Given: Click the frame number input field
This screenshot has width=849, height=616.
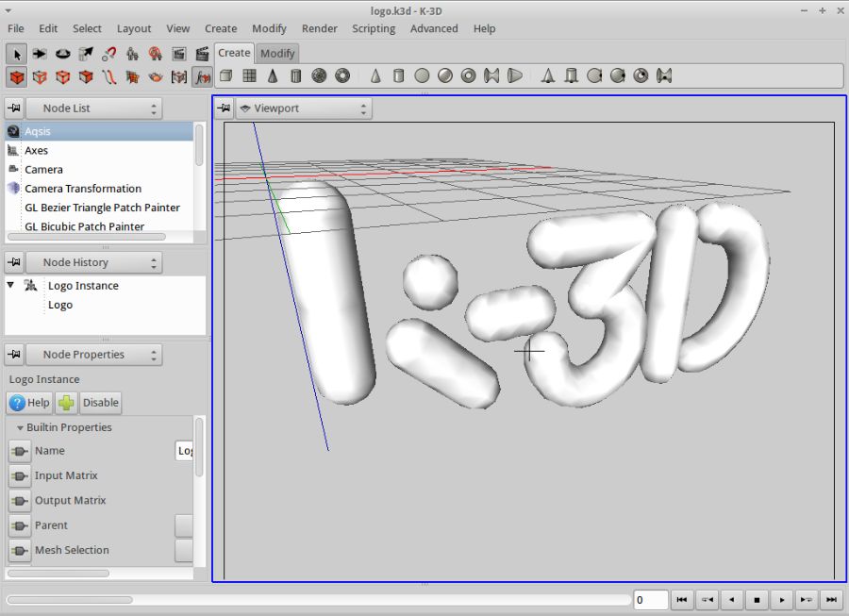Looking at the screenshot, I should point(649,600).
